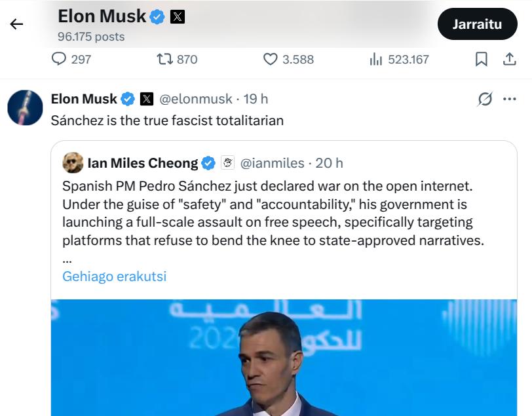Viewport: 532px width, 416px height.
Task: Click the reply icon showing 297
Action: [60, 59]
